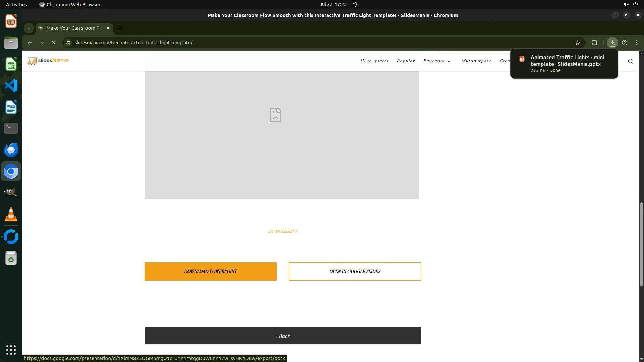
Task: Stop page loading with X icon
Action: tap(54, 43)
